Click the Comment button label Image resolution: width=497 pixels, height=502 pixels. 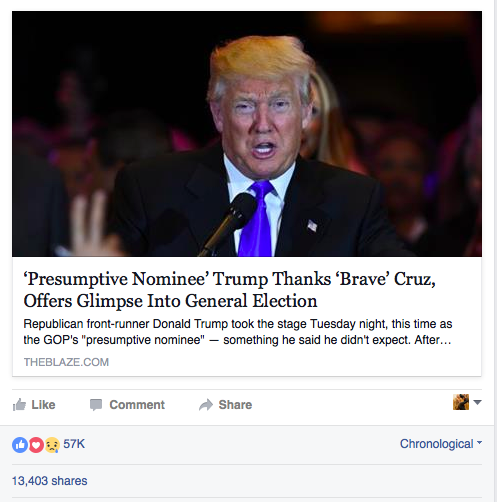tap(137, 405)
